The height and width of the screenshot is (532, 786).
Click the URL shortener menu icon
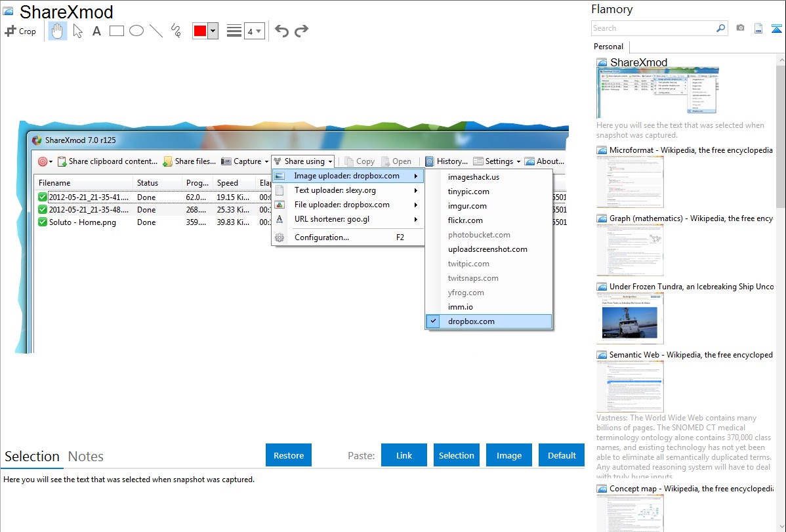tap(279, 219)
